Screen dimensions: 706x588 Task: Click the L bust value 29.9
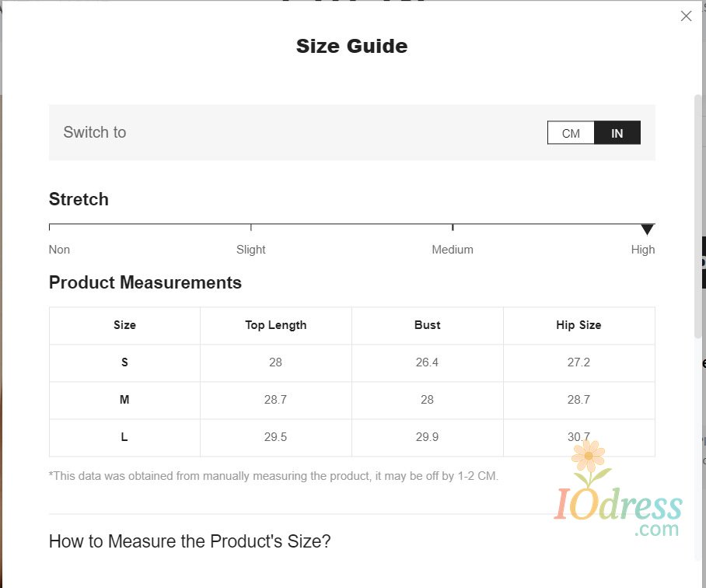(428, 437)
